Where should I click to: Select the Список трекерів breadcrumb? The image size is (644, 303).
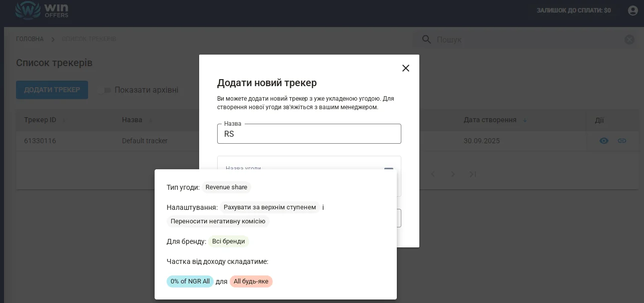pos(89,39)
